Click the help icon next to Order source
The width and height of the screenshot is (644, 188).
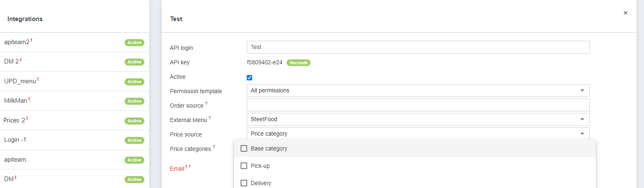[206, 103]
